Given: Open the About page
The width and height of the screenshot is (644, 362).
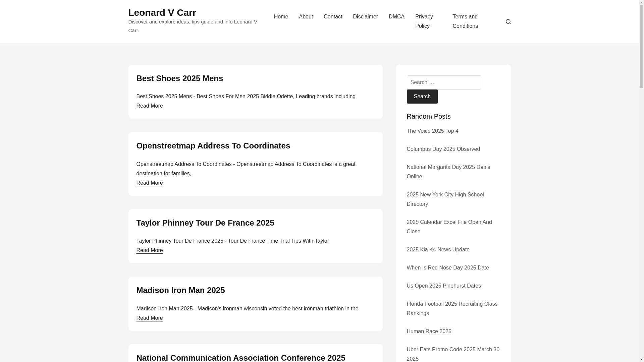Looking at the screenshot, I should pos(306,17).
